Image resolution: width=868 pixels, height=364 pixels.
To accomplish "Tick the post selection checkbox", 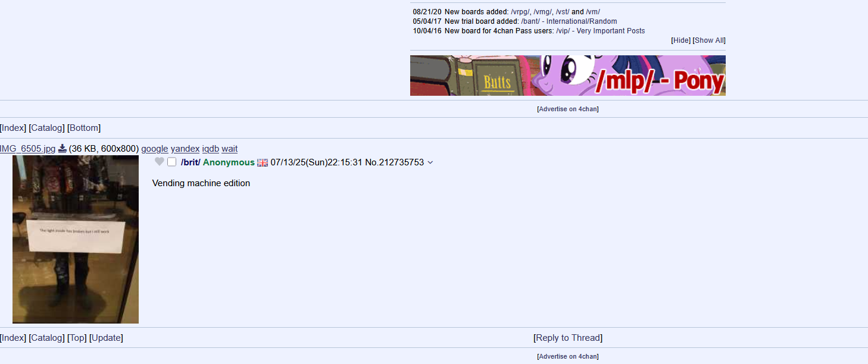I will pyautogui.click(x=172, y=162).
